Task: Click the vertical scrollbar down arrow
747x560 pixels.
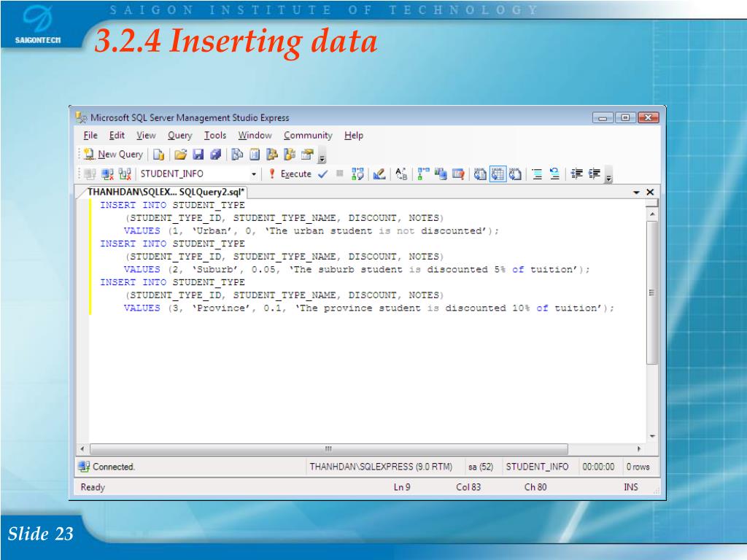Action: pos(651,436)
